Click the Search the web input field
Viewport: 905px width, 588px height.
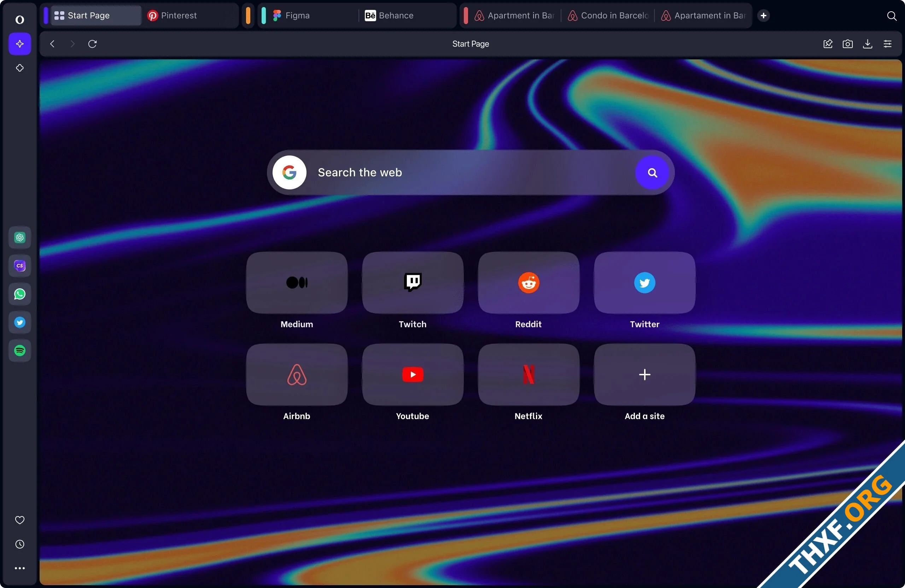(x=456, y=172)
